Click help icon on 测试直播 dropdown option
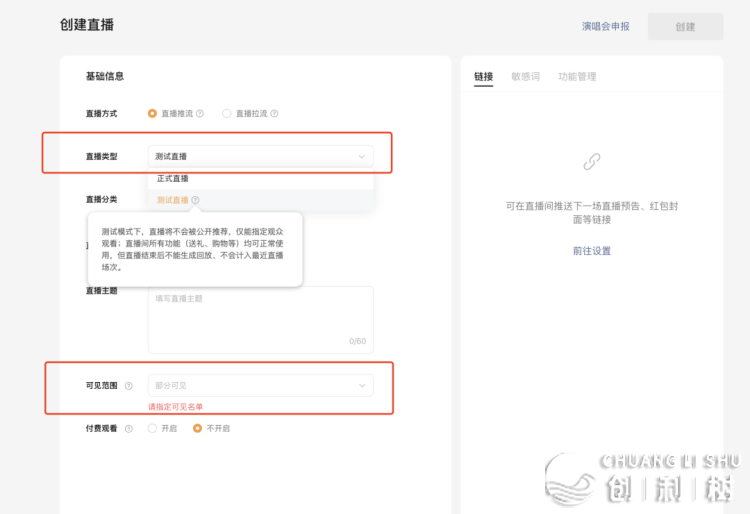750x514 pixels. (x=195, y=200)
